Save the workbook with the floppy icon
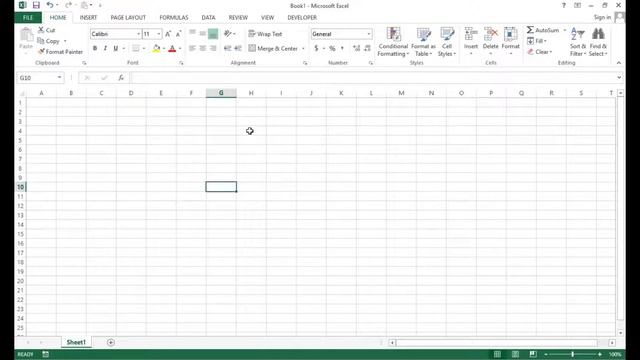This screenshot has width=640, height=360. (x=36, y=5)
